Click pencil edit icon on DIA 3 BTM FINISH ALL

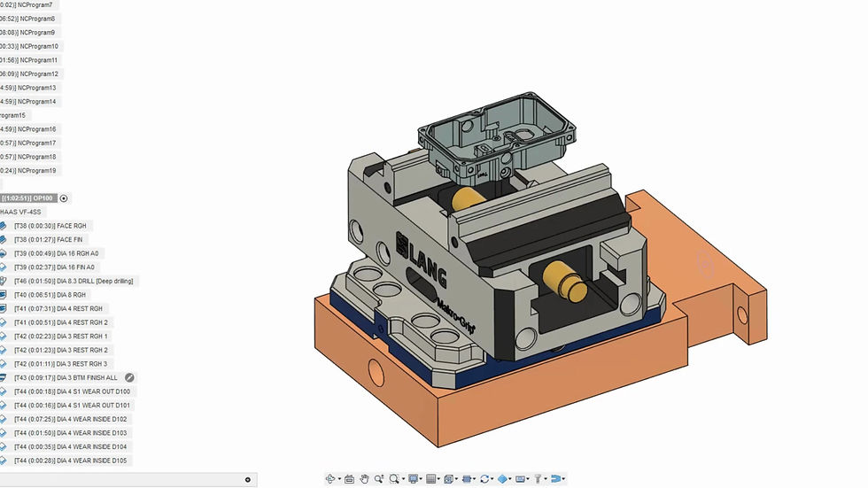click(129, 377)
